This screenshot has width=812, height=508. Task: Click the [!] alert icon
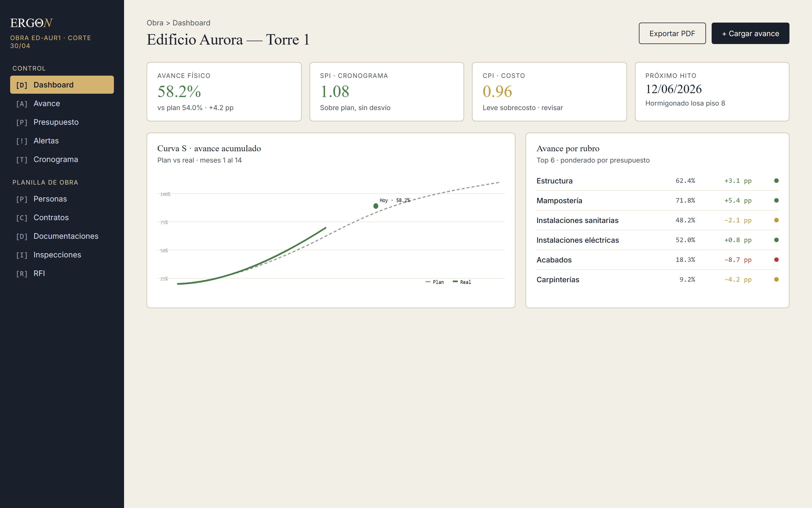point(22,141)
